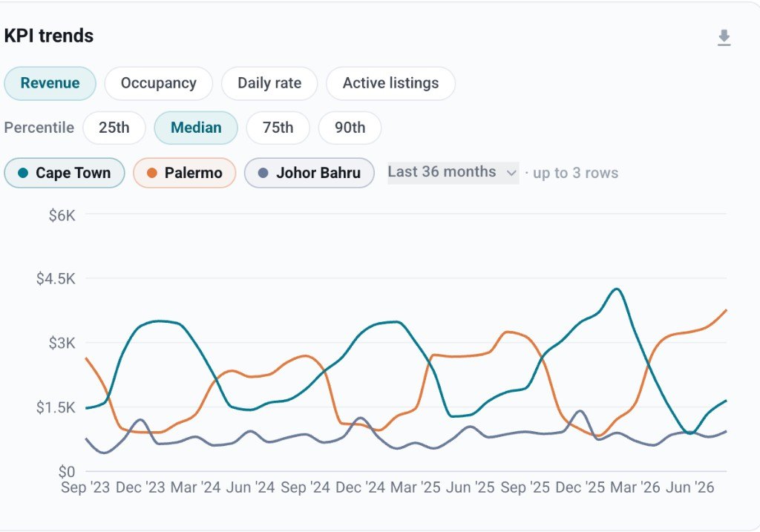Screen dimensions: 760x532
Task: Click the Mar '24 axis label
Action: click(x=196, y=487)
